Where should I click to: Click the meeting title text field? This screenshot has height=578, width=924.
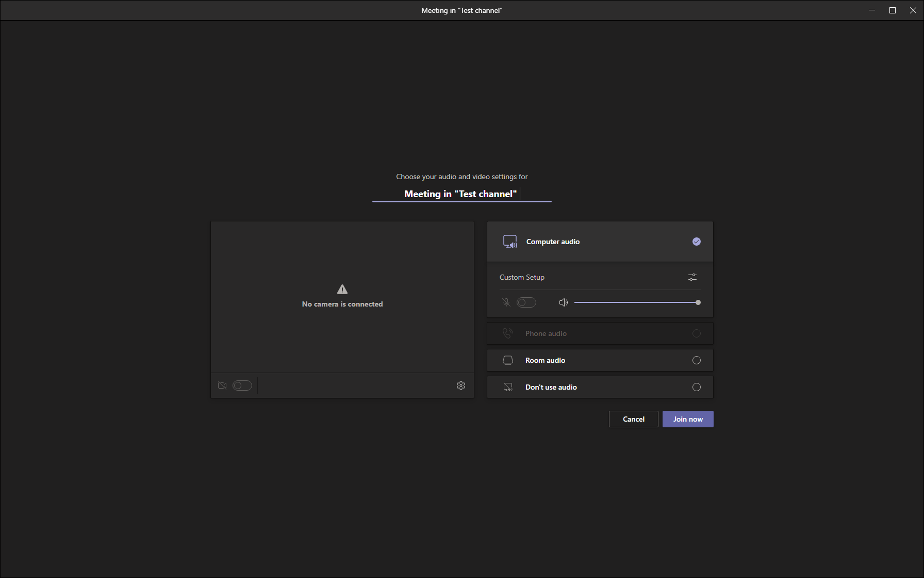tap(461, 194)
